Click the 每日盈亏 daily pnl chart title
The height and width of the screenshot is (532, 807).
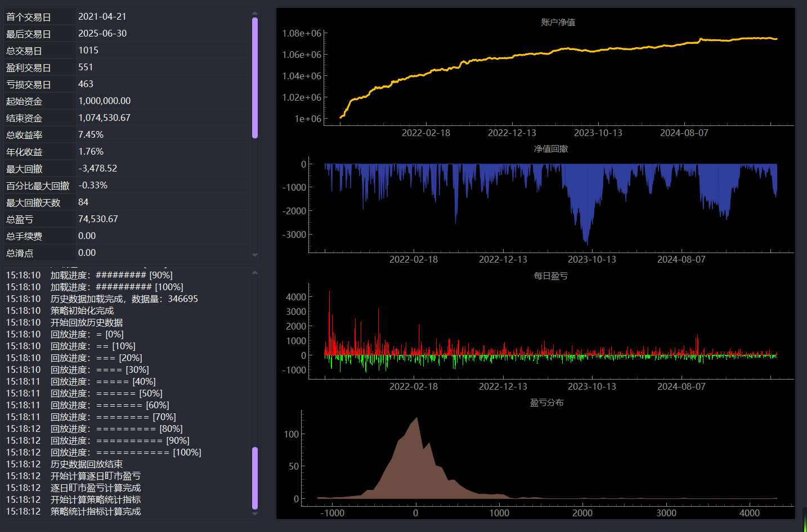(x=551, y=276)
